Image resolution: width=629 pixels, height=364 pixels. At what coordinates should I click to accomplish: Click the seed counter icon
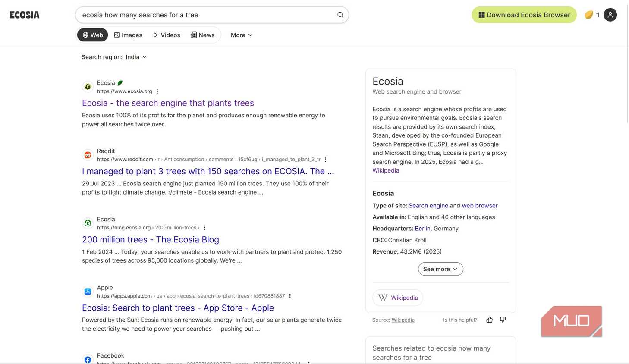589,15
